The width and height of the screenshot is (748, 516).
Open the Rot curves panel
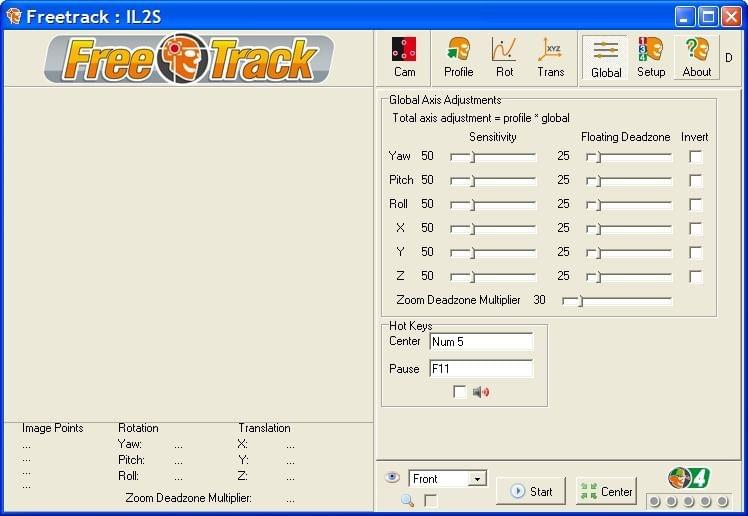point(504,57)
